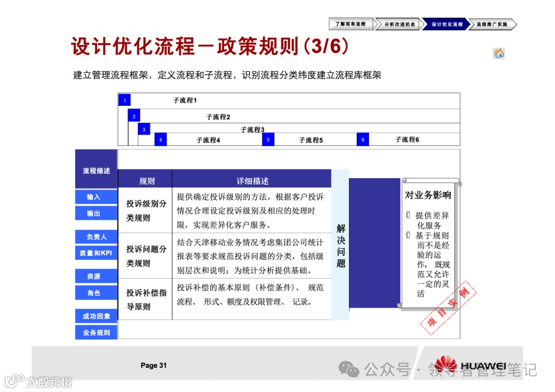The height and width of the screenshot is (392, 555).
Task: Click the 业务规则 sidebar button
Action: 96,332
